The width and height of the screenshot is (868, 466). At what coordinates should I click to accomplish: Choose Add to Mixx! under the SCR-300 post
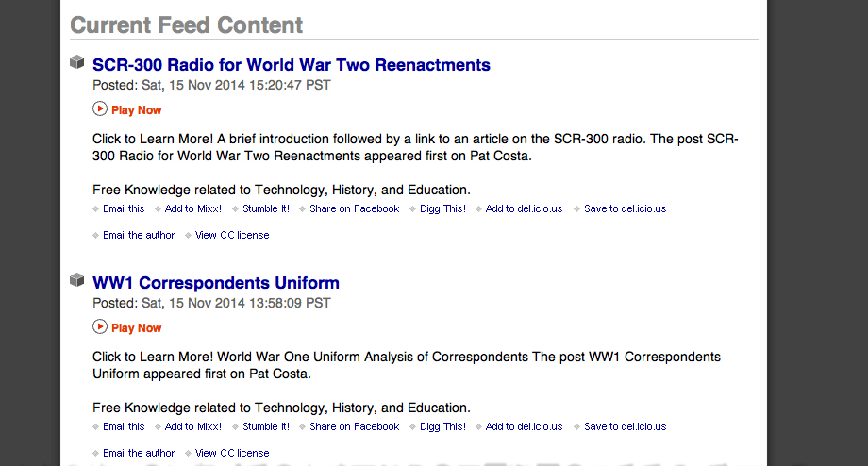[x=193, y=208]
